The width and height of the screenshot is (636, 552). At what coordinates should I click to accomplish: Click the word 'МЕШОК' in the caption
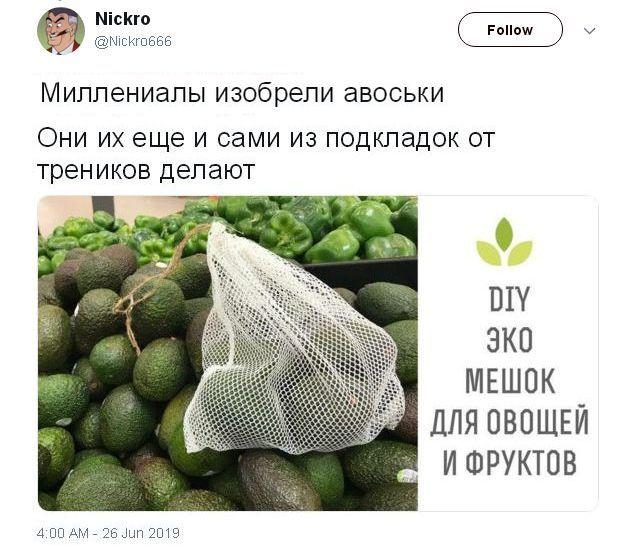pyautogui.click(x=510, y=380)
